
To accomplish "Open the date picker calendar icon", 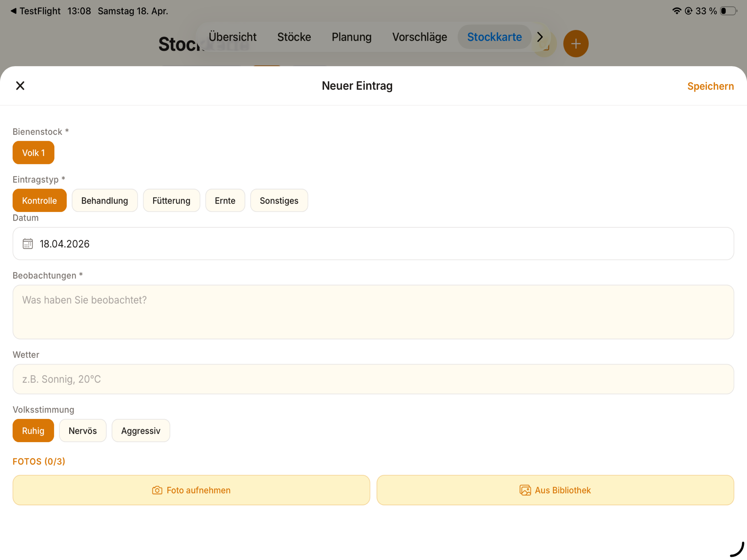I will pos(28,244).
